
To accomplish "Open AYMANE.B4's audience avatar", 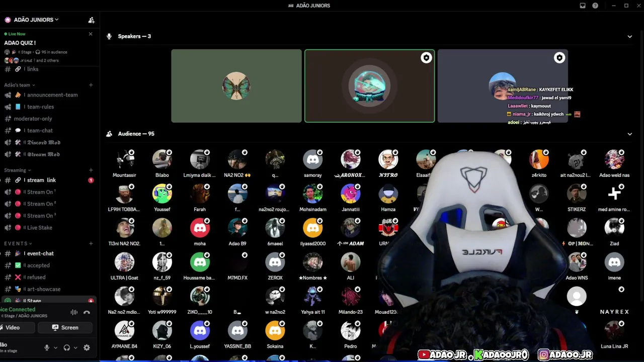I will pos(124,330).
